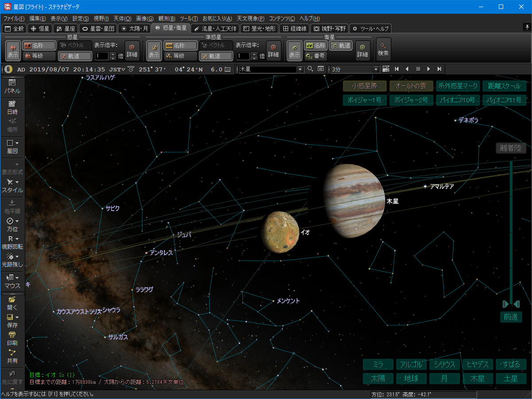
Task: Open the JST timezone dropdown arrow
Action: [124, 70]
